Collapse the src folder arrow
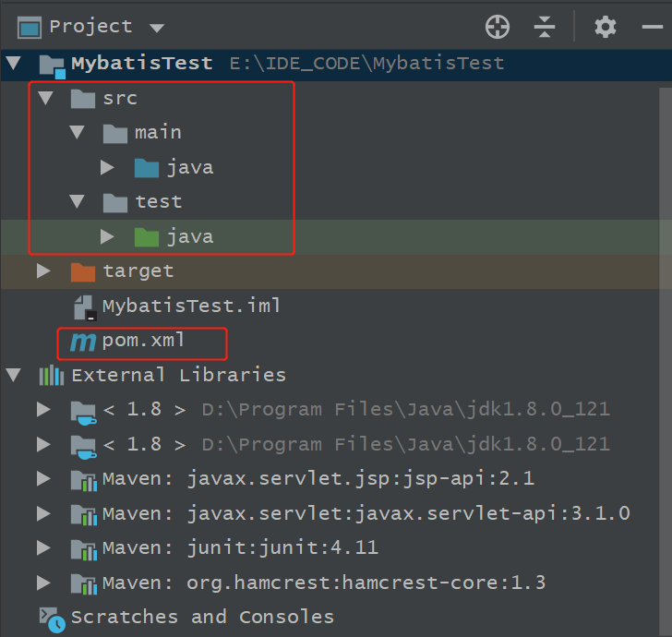 (x=45, y=98)
